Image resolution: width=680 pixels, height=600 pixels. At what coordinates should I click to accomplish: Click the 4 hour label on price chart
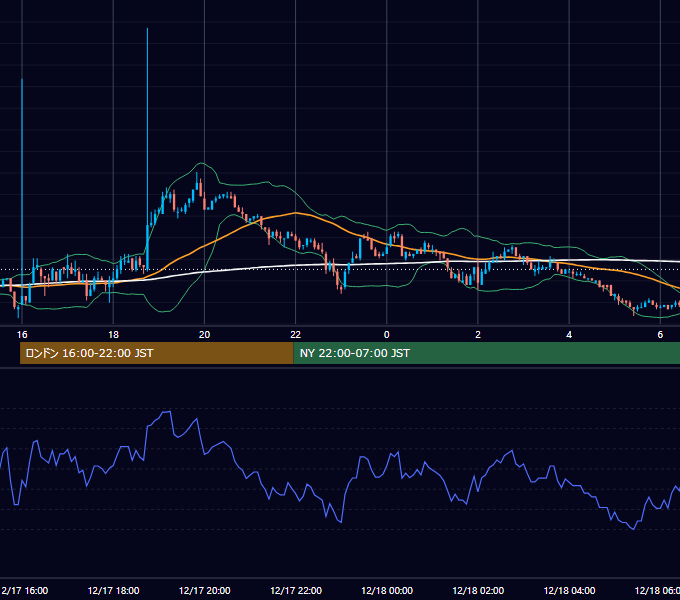pos(569,335)
